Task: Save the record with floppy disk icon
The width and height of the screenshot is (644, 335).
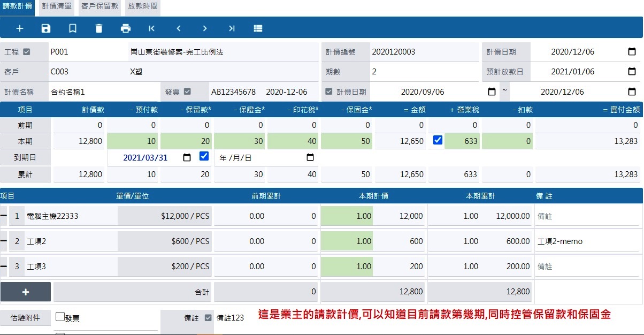Action: click(46, 28)
